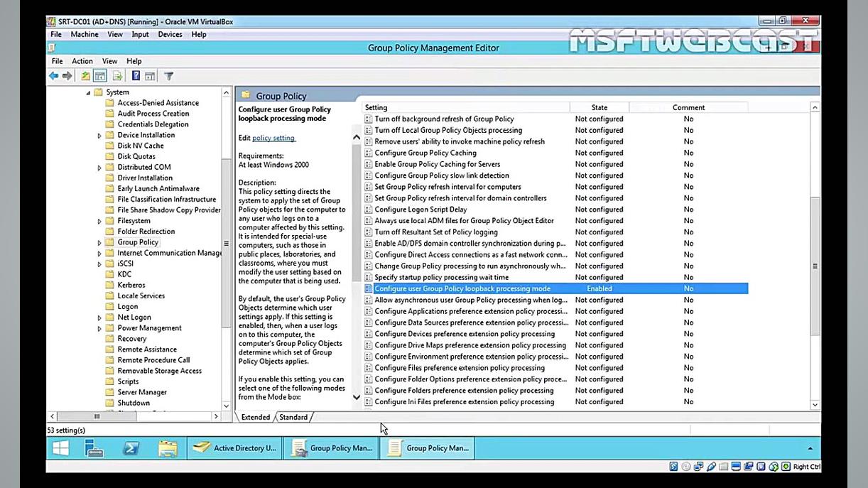This screenshot has width=868, height=488.
Task: Click the Back arrow in the toolbar
Action: click(x=53, y=76)
